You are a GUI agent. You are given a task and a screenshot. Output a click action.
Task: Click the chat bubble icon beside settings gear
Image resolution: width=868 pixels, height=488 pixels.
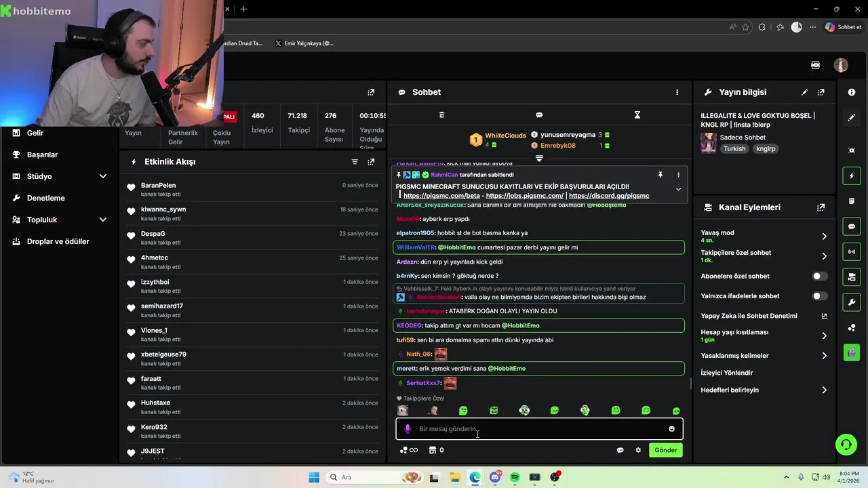click(620, 450)
